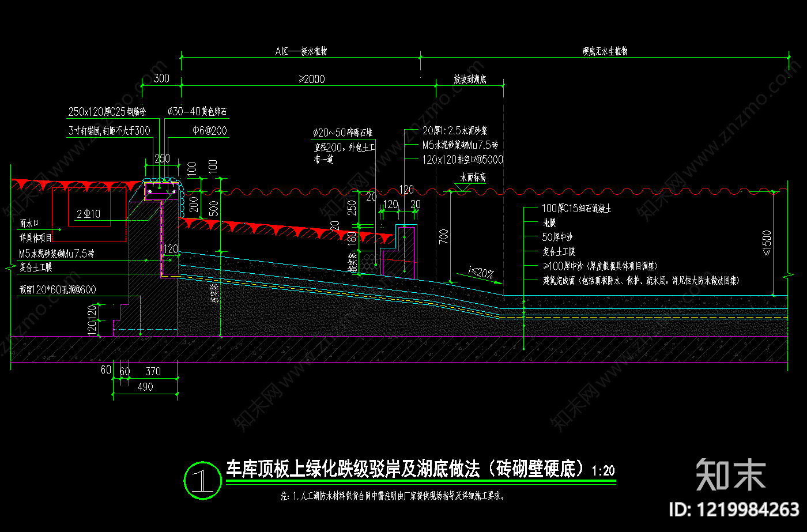Click the 120x120排空口@5000 annotation
807x532 pixels.
pos(463,160)
